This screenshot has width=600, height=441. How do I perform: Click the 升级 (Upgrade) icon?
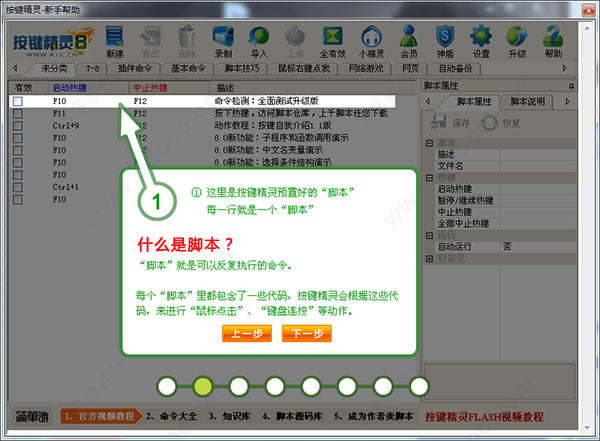click(x=517, y=42)
